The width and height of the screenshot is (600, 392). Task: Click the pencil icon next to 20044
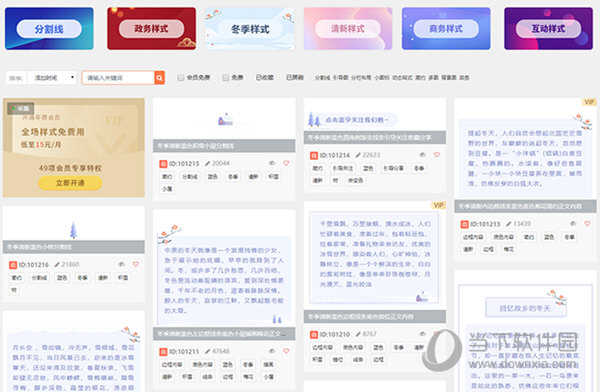(207, 163)
